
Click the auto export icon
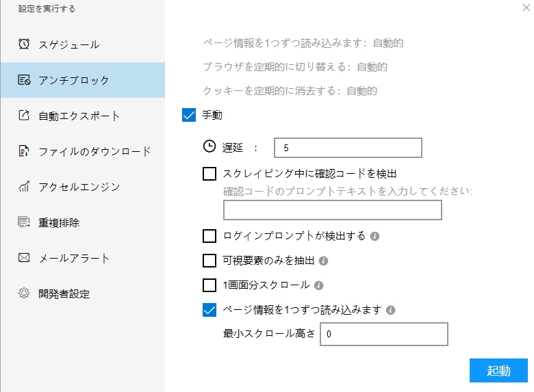(x=24, y=116)
